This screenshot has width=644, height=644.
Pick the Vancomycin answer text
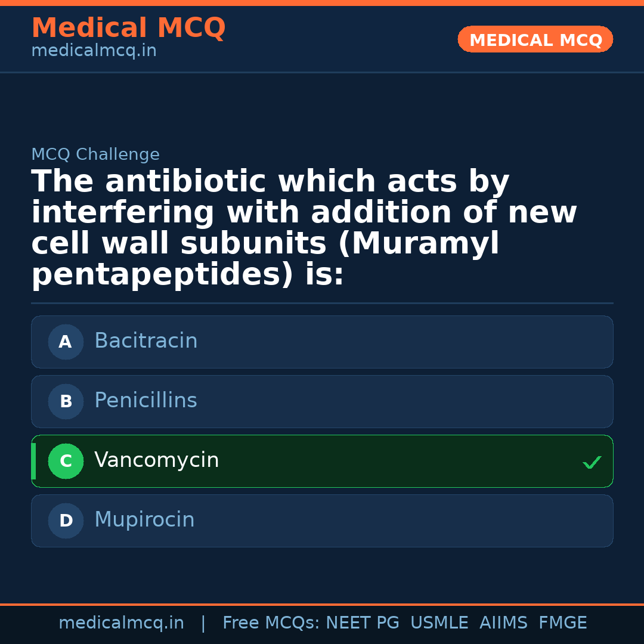156,460
